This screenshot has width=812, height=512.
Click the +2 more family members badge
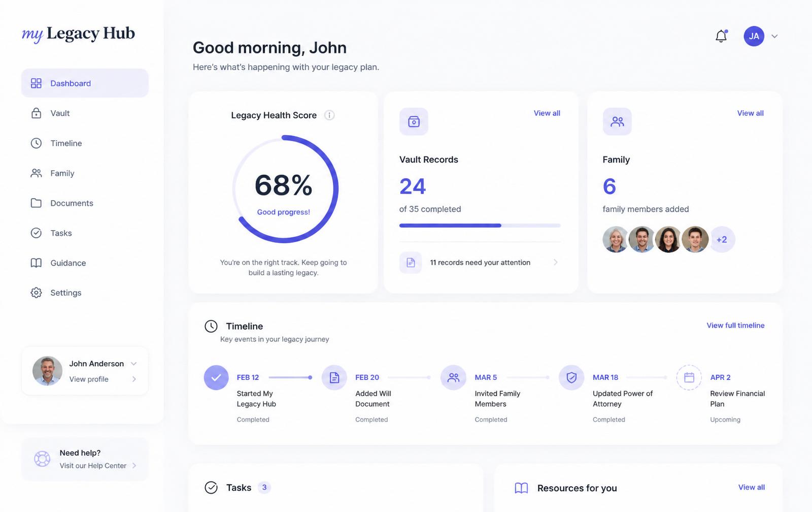pyautogui.click(x=722, y=239)
